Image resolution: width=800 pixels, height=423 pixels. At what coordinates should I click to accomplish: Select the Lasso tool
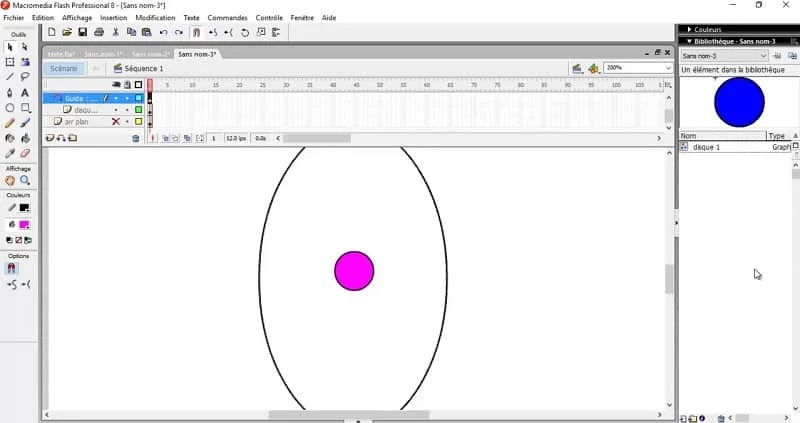coord(25,77)
